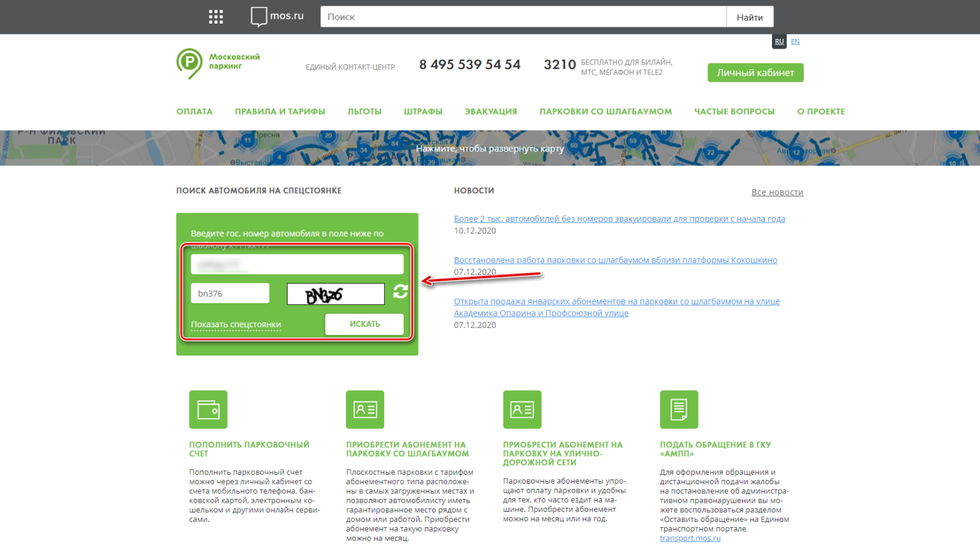Open the ЛЬГОТЫ menu
The image size is (980, 552).
tap(364, 111)
